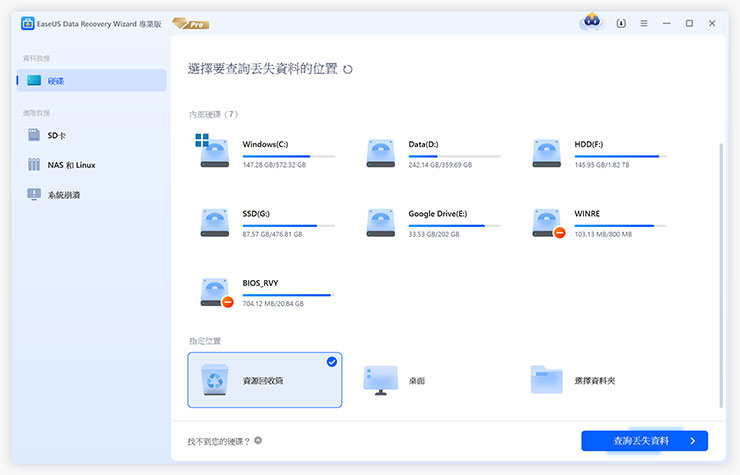Click the EaseUS app logo icon

tap(28, 24)
